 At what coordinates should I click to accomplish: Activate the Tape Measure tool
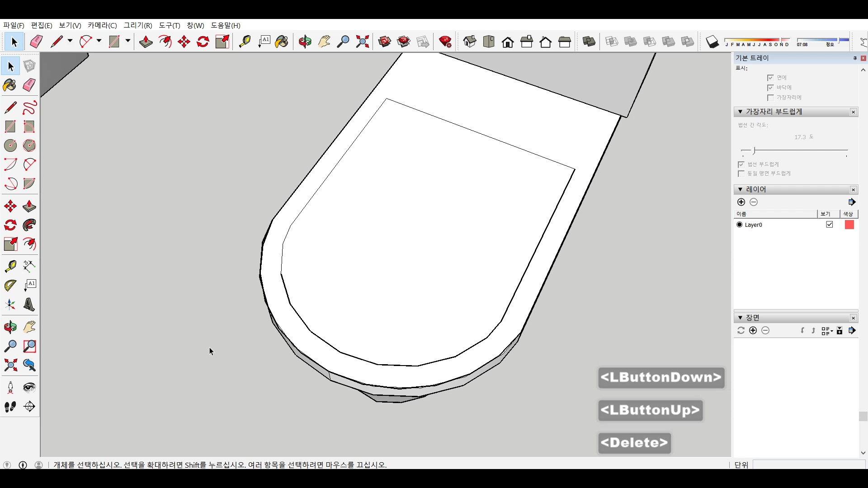tap(10, 266)
